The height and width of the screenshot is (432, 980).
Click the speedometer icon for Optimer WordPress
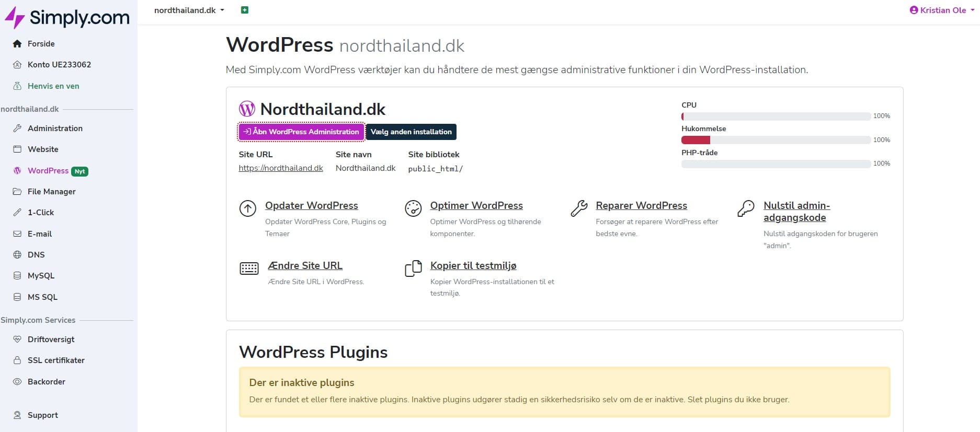coord(413,208)
